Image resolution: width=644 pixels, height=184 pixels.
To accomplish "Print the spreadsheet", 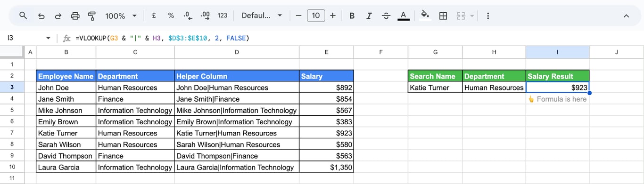I will coord(75,16).
